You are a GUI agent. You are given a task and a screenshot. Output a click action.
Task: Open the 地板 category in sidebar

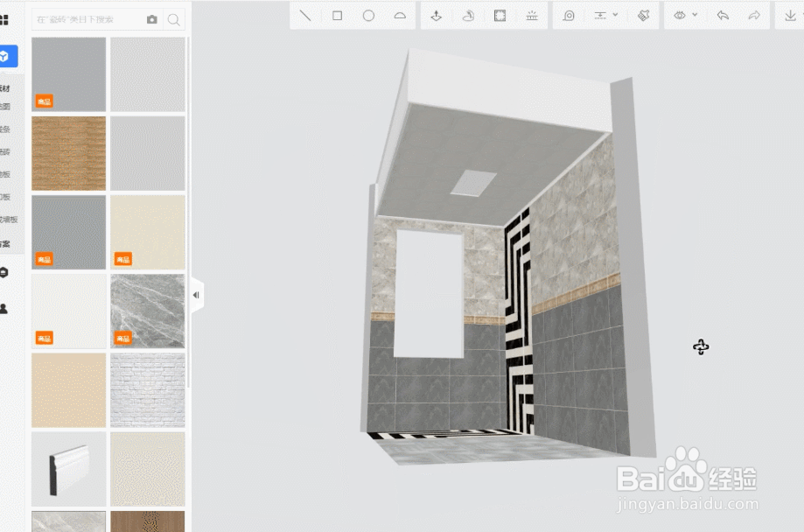coord(5,174)
